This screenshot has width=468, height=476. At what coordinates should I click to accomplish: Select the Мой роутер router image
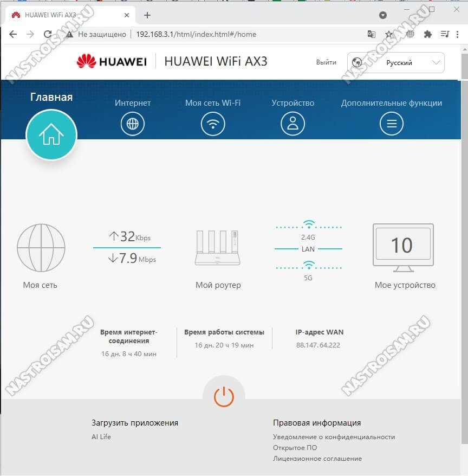[x=217, y=248]
